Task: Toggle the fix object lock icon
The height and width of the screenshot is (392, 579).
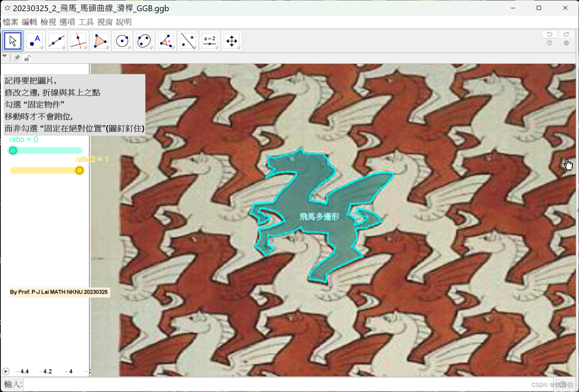Action: click(27, 58)
